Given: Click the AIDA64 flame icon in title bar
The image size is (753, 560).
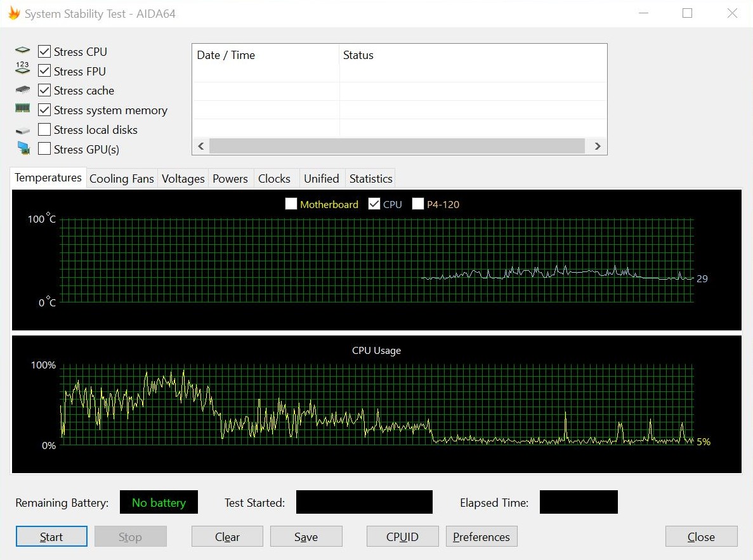Looking at the screenshot, I should (14, 13).
